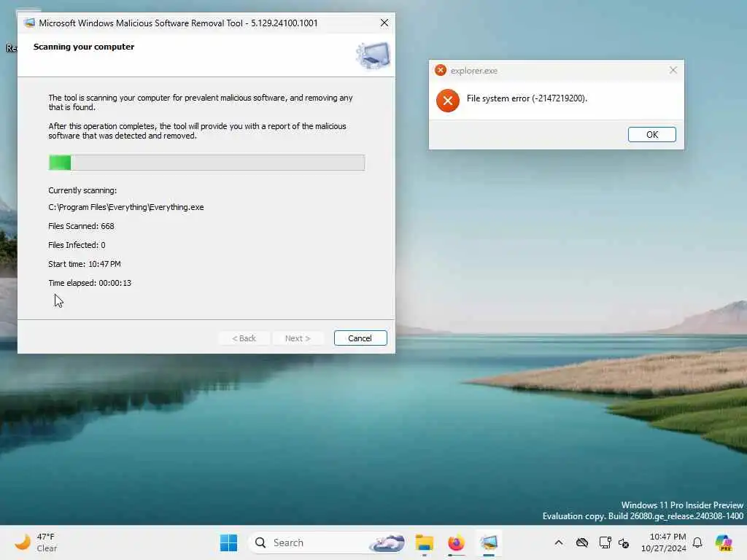
Task: Click the Everything.exe path being scanned
Action: [x=126, y=207]
